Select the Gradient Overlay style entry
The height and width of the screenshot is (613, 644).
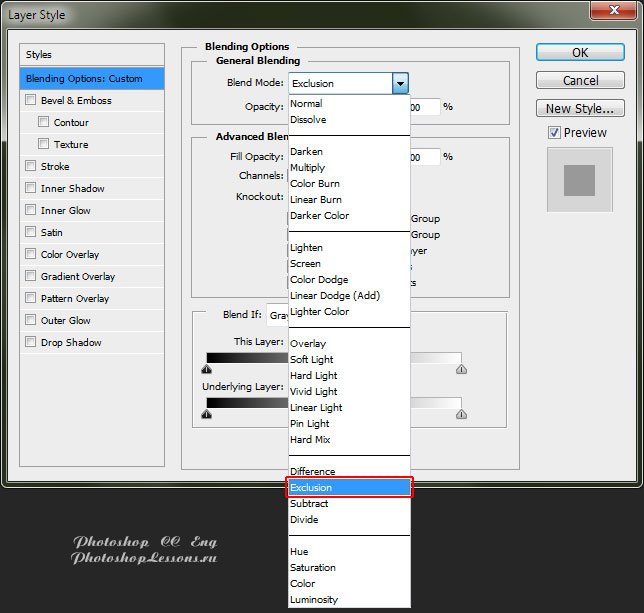point(78,276)
